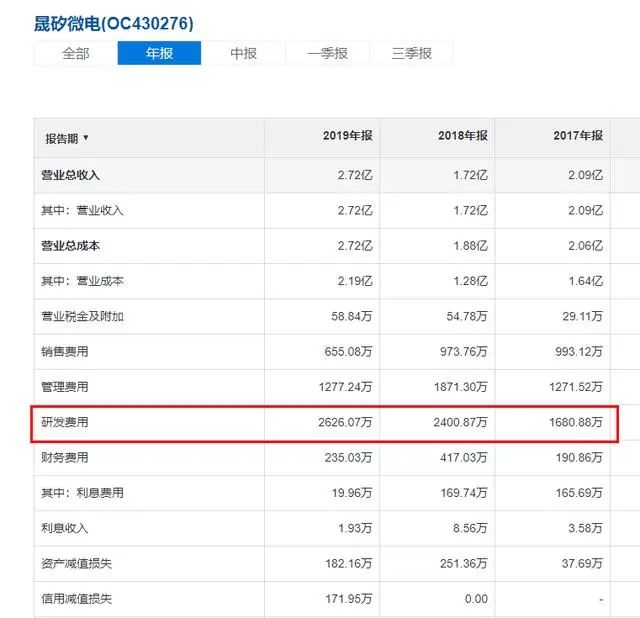Click the 29.11万 tax value
Screen dimensions: 640x618
582,316
